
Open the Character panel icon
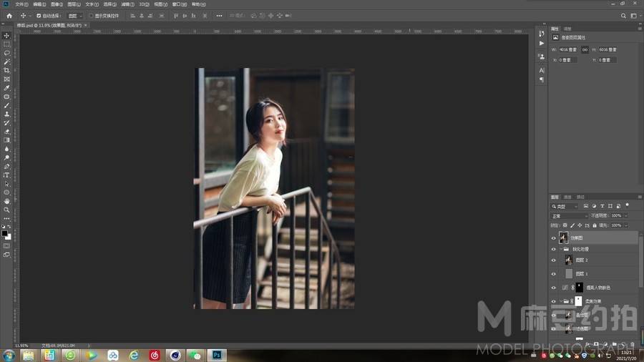[x=542, y=71]
